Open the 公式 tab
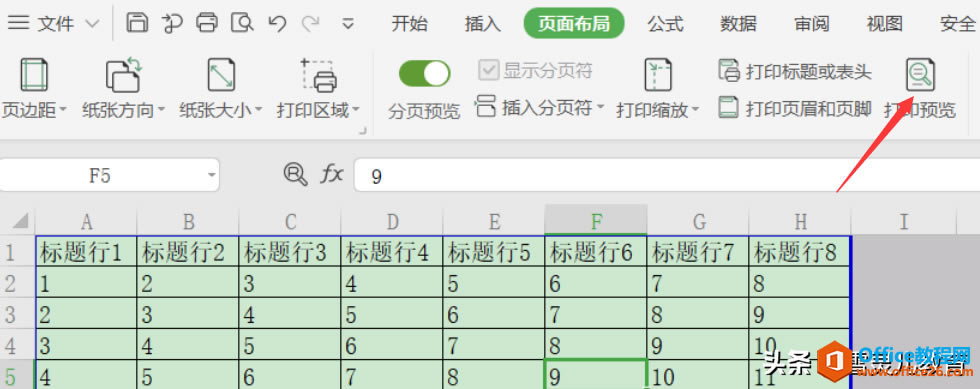The width and height of the screenshot is (980, 389). pyautogui.click(x=665, y=24)
